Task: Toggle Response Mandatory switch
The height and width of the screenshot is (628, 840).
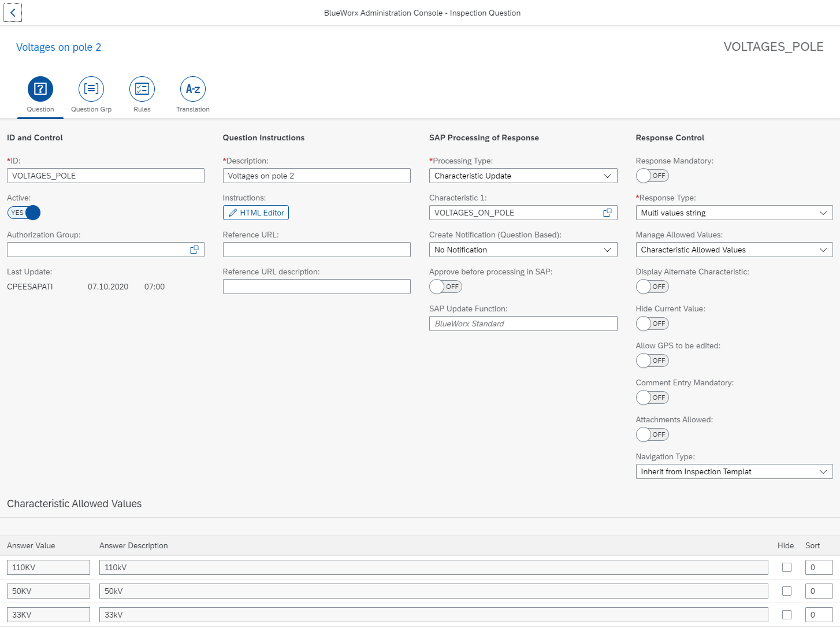Action: coord(652,176)
